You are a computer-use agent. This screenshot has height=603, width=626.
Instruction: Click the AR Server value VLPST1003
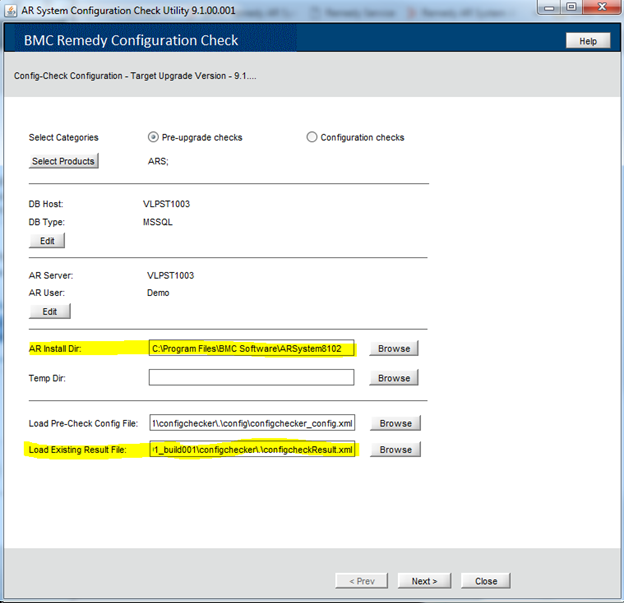170,276
